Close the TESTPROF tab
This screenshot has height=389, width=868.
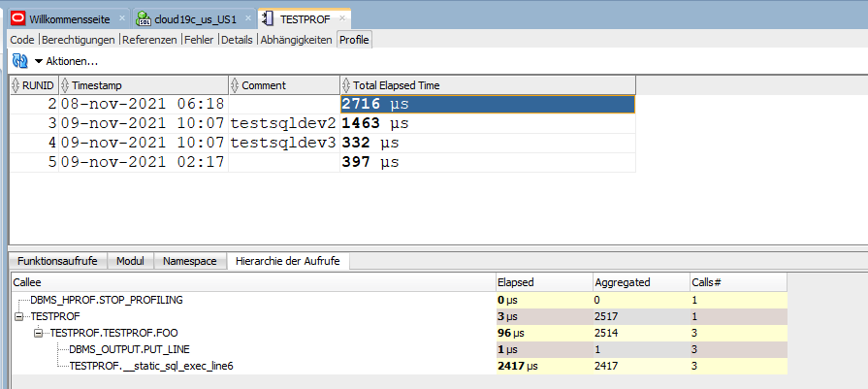(342, 18)
